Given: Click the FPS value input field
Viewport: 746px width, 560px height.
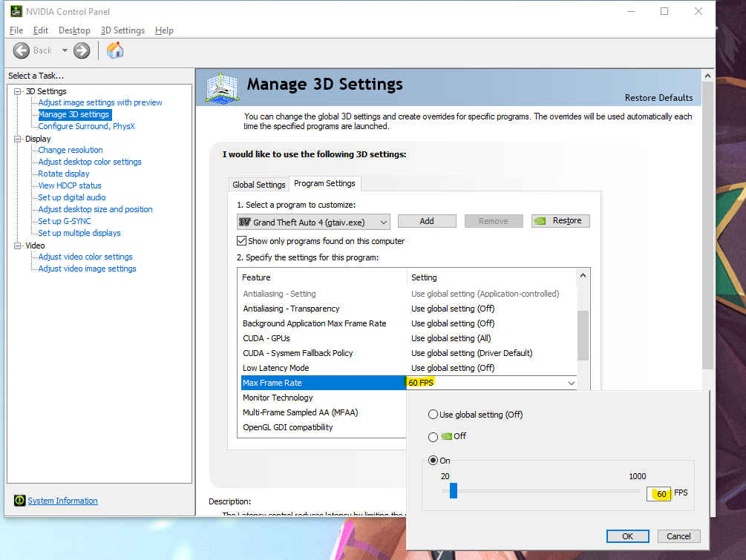Looking at the screenshot, I should point(659,494).
